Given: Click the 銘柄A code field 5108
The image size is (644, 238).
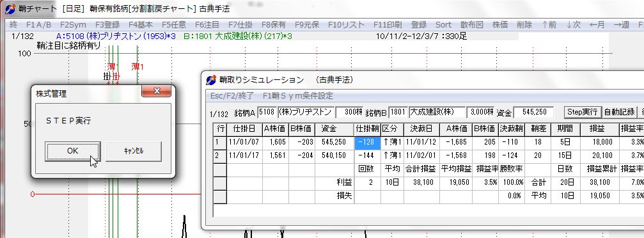Looking at the screenshot, I should (x=267, y=112).
